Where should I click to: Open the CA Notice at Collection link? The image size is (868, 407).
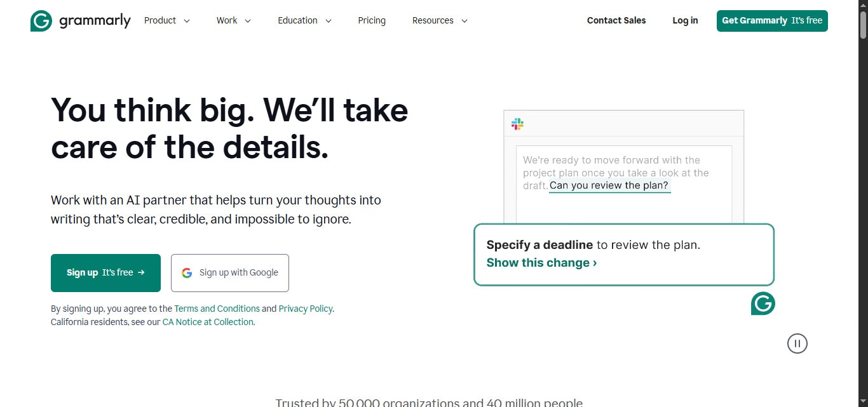tap(207, 322)
